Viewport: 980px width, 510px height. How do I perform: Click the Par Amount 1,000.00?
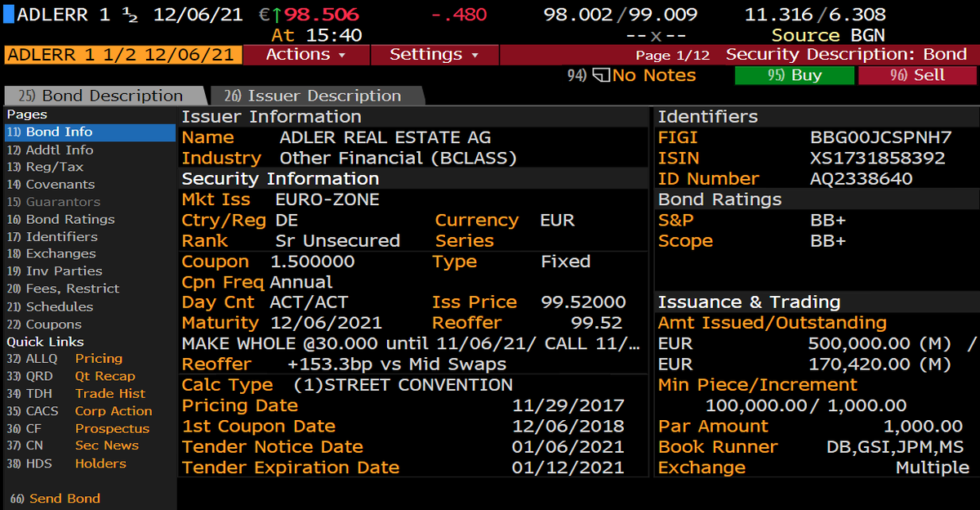pos(923,426)
